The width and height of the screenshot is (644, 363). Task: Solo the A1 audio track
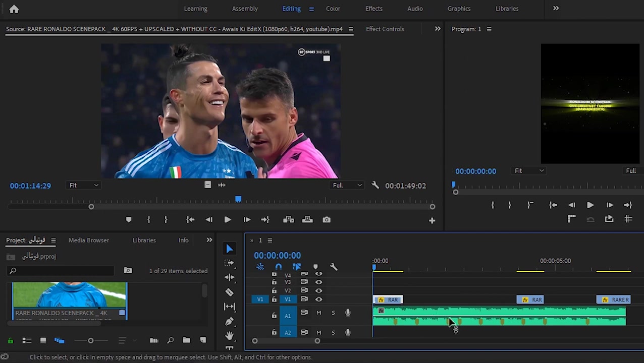(x=333, y=313)
